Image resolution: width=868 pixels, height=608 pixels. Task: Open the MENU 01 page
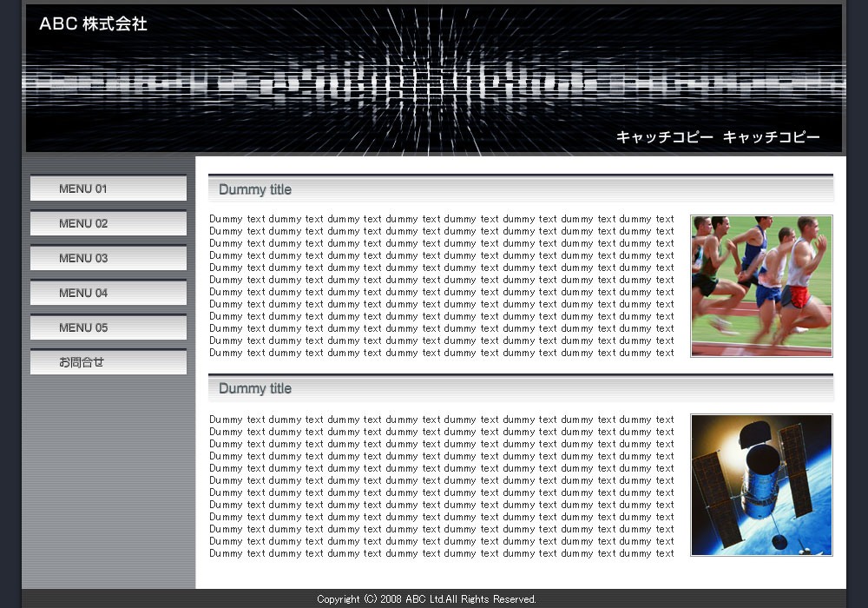[108, 188]
